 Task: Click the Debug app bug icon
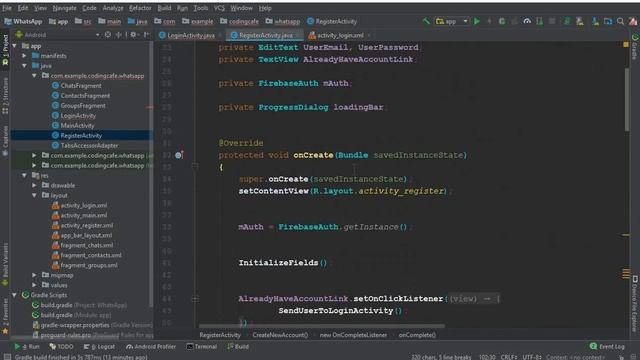[502, 21]
